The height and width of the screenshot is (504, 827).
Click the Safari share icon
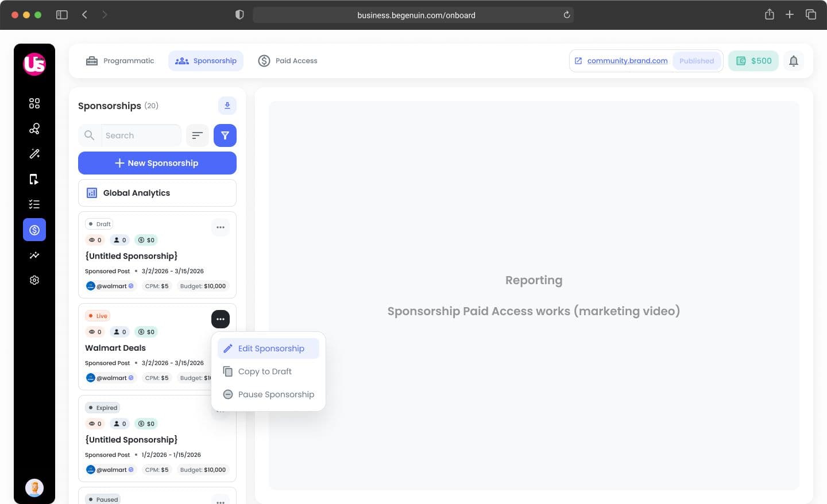[770, 14]
